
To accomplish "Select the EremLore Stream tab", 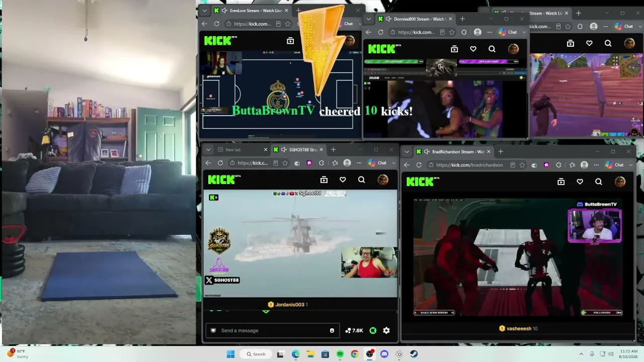I will 251,11.
